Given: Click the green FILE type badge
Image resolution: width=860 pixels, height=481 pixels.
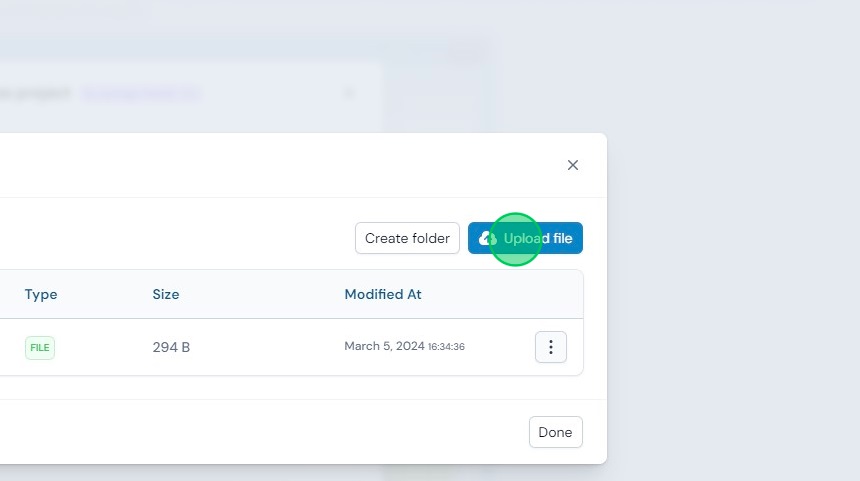Looking at the screenshot, I should coord(39,348).
